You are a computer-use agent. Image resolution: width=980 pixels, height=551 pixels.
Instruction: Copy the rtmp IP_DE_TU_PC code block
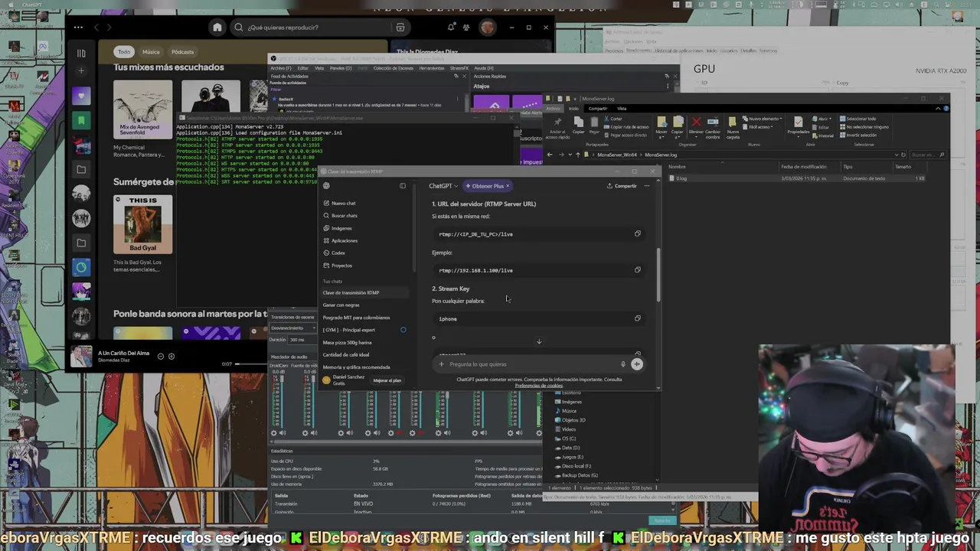(x=637, y=233)
